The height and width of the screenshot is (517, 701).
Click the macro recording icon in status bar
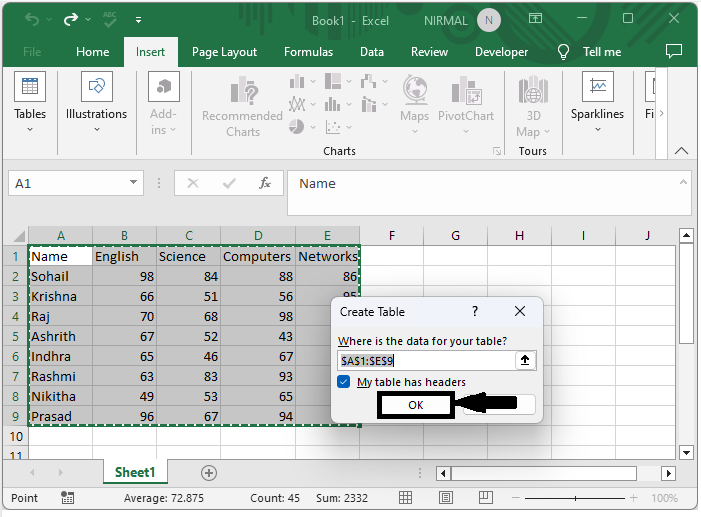[67, 497]
